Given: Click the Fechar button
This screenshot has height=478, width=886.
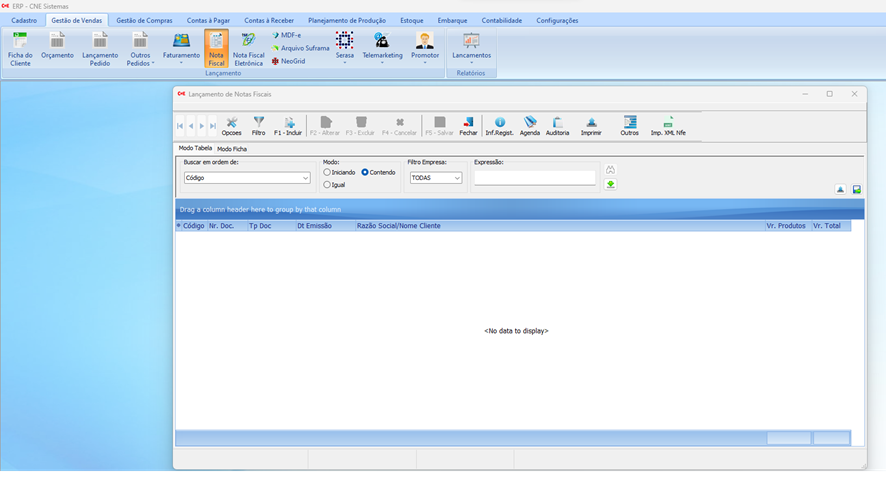Looking at the screenshot, I should [x=468, y=125].
